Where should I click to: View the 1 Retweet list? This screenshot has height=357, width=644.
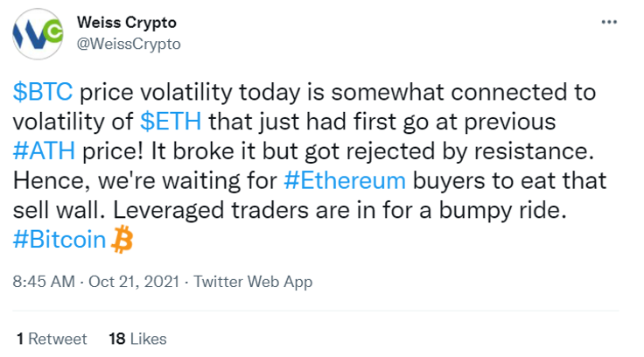coord(52,339)
